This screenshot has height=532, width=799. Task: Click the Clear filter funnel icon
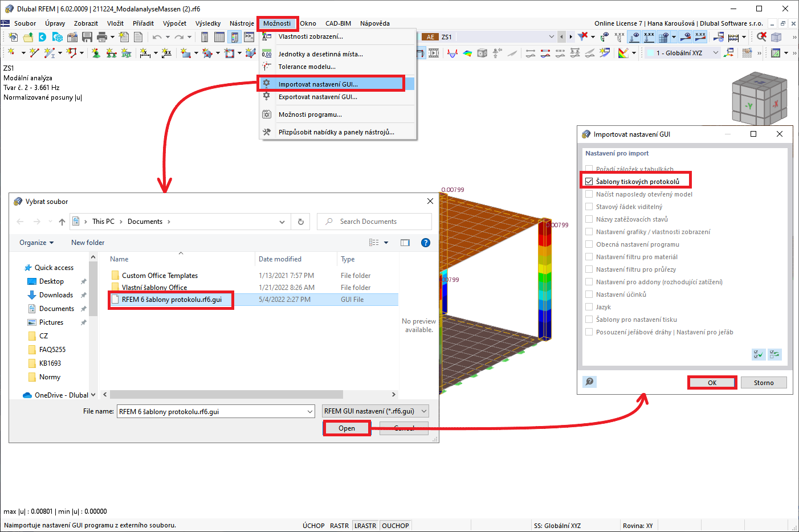click(582, 37)
